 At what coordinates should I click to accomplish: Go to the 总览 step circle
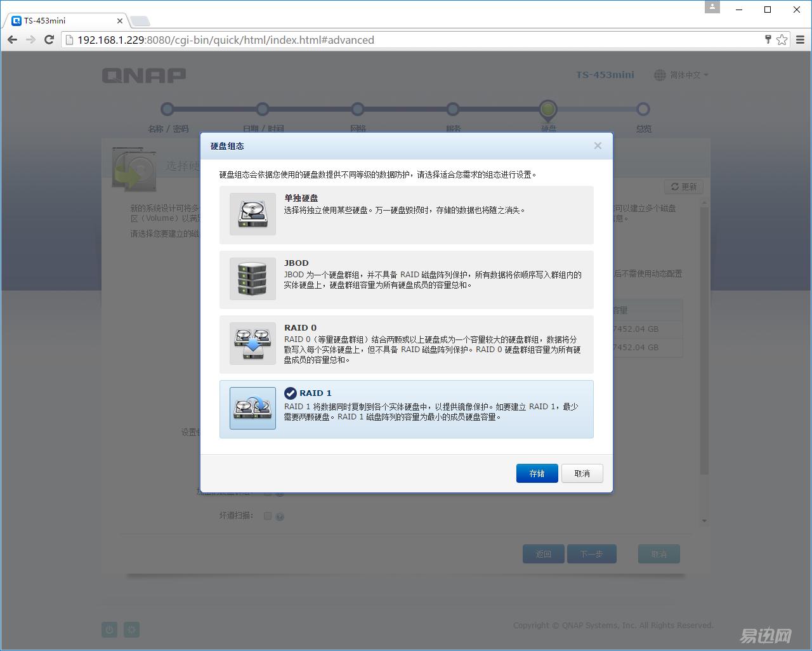(x=643, y=109)
